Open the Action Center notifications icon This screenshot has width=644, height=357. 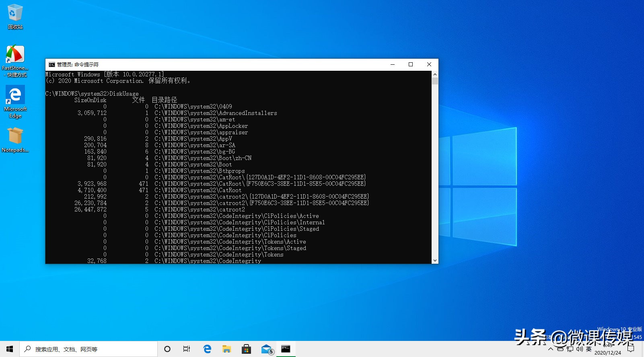[631, 349]
